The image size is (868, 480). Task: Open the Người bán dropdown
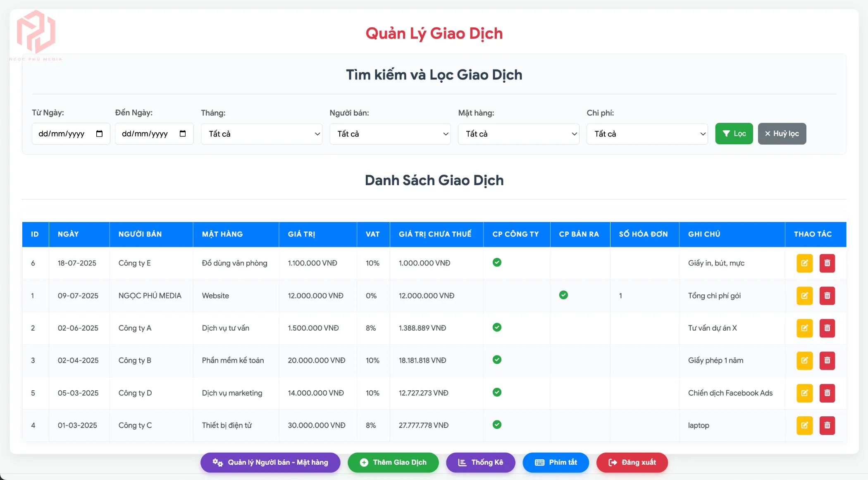pyautogui.click(x=389, y=134)
